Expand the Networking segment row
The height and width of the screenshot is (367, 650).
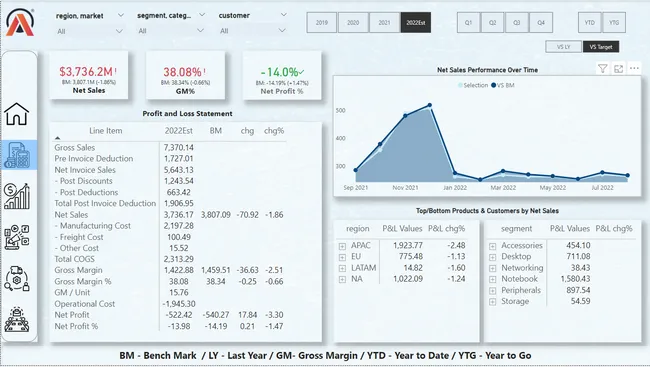[x=492, y=268]
